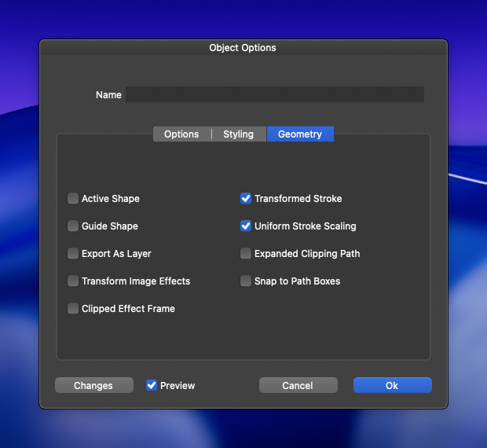Check the Export As Layer box

73,254
